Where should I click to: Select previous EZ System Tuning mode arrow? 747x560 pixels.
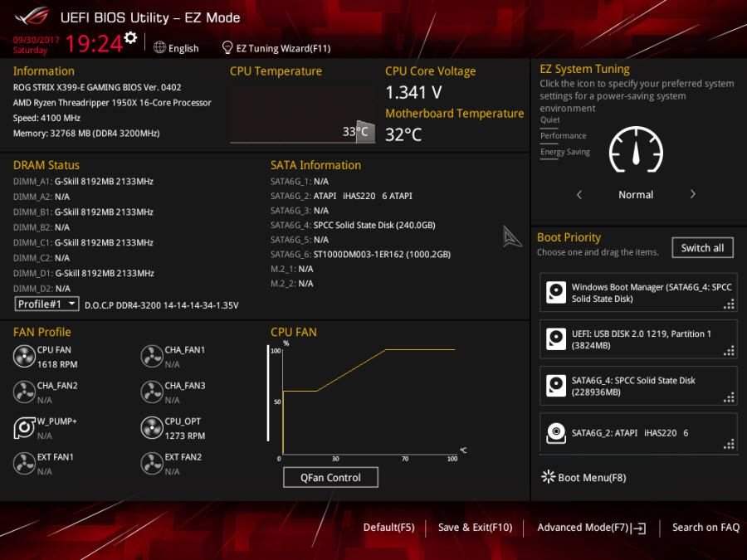(579, 194)
